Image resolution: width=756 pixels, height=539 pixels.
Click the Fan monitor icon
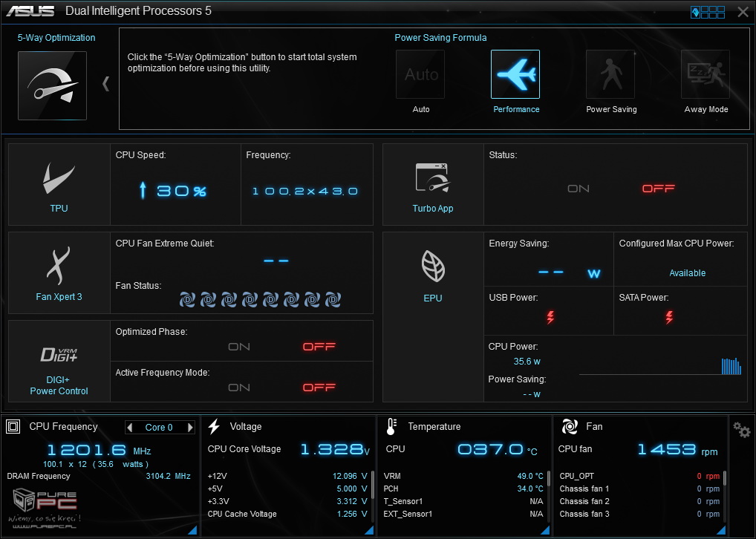pos(570,426)
